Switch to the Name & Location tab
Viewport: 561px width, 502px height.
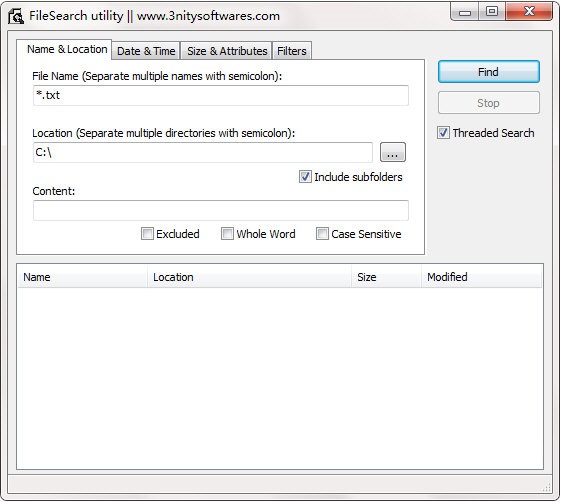click(64, 49)
